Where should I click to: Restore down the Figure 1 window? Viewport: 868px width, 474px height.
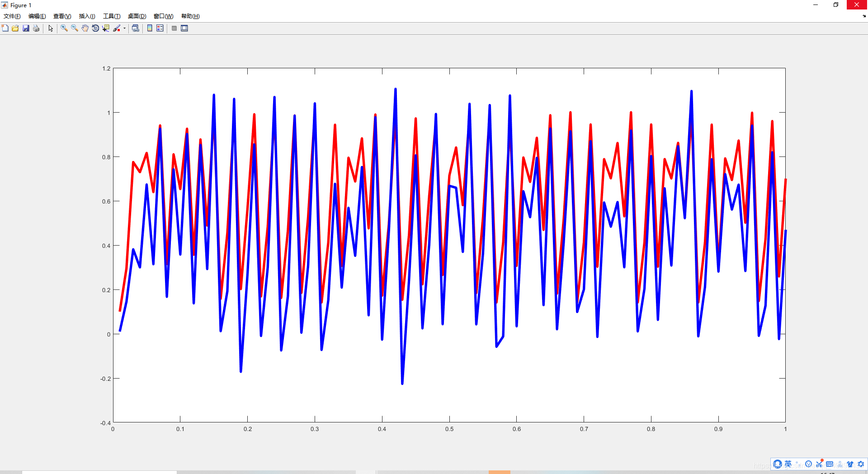click(x=836, y=5)
